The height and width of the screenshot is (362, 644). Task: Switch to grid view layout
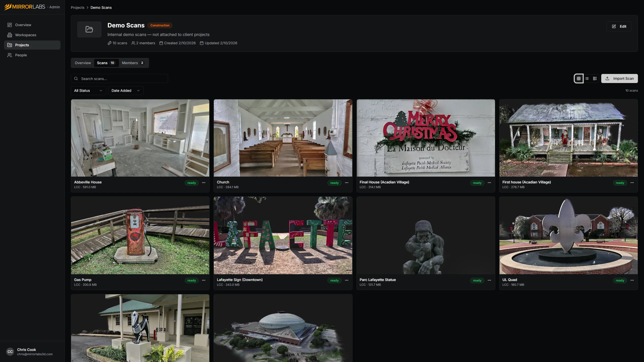579,78
